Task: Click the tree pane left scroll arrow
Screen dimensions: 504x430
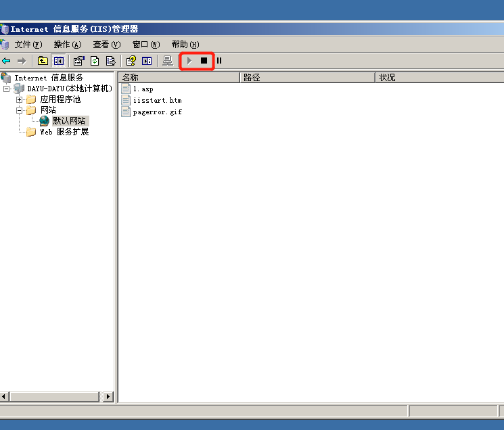Action: click(4, 397)
